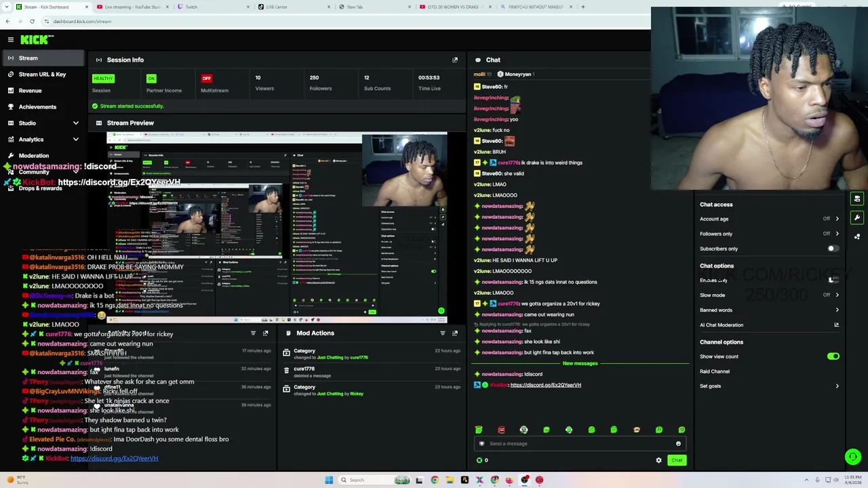The height and width of the screenshot is (488, 868).
Task: Pop out the Mod Actions panel
Action: click(455, 333)
